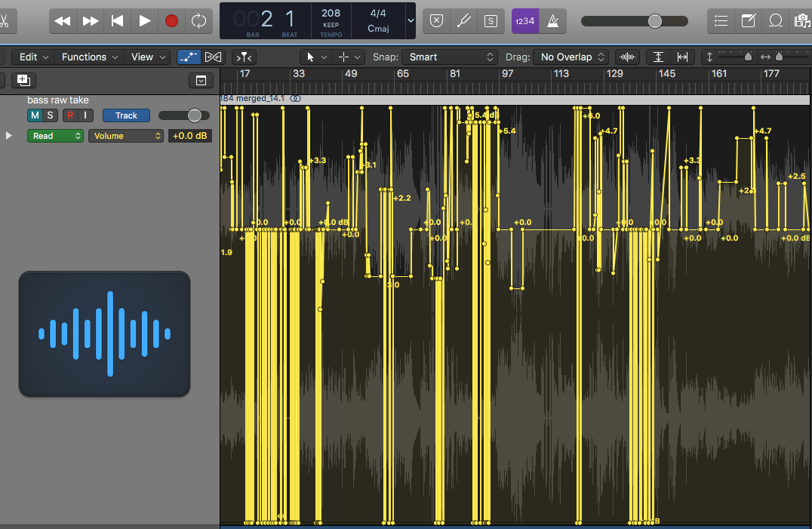Screen dimensions: 812x529
Task: Click the Catch Playhead button
Action: 244,57
